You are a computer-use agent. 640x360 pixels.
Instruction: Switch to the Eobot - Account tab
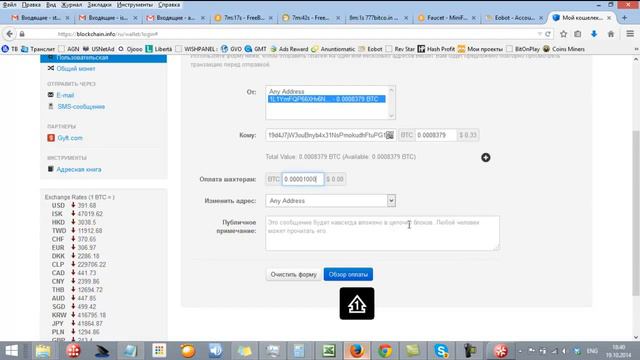point(514,18)
